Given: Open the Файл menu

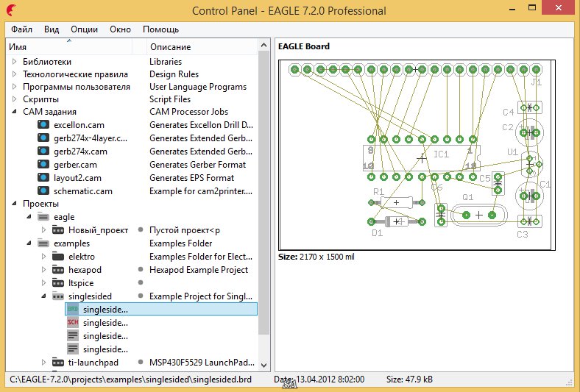Looking at the screenshot, I should [21, 29].
